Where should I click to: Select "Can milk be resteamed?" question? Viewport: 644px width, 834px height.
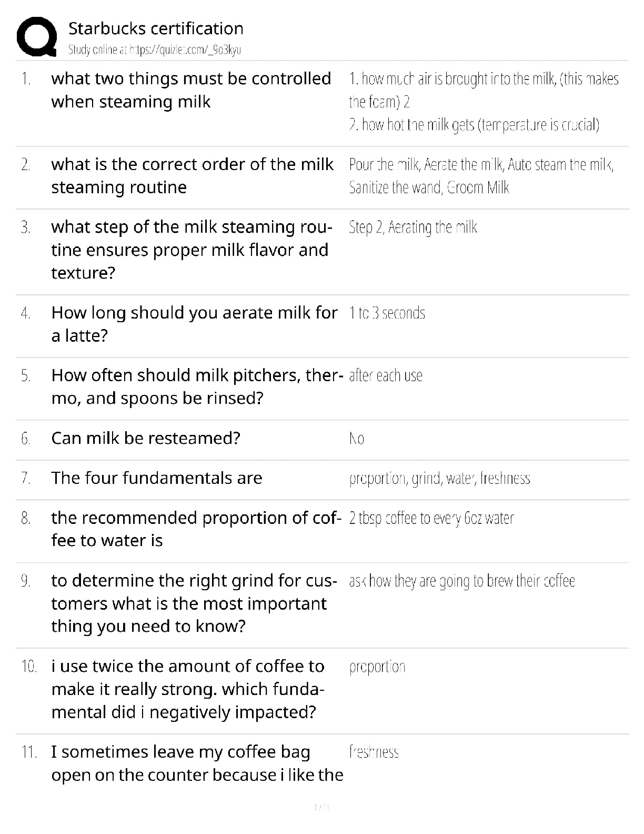pos(146,438)
